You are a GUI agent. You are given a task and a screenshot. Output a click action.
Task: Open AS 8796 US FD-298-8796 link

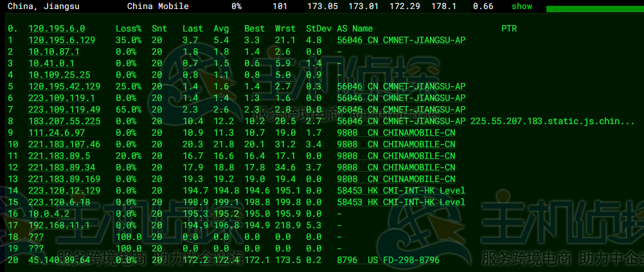point(388,260)
